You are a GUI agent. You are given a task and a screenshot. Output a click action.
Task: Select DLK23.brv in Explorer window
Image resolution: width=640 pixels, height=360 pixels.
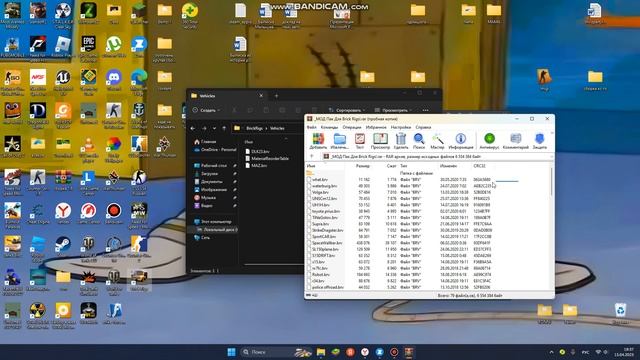[257, 151]
